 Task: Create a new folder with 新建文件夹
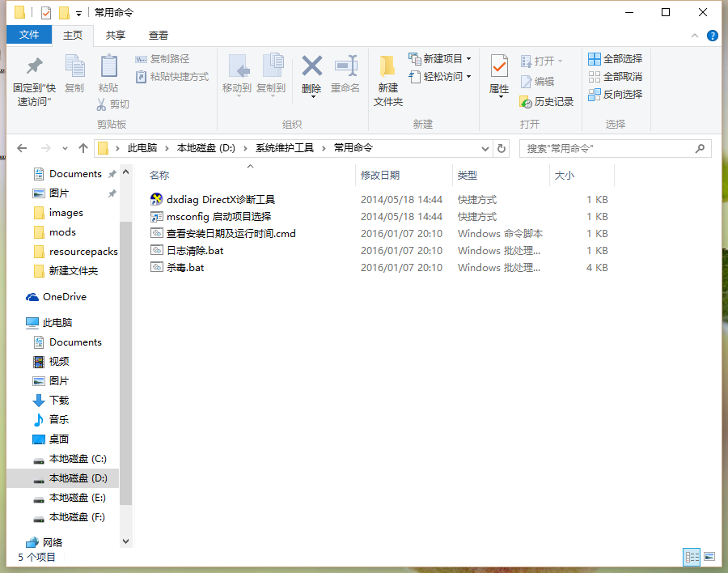[388, 80]
